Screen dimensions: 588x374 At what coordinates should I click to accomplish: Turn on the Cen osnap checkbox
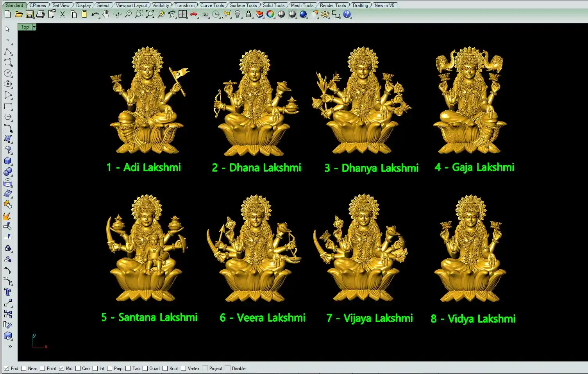tap(78, 368)
